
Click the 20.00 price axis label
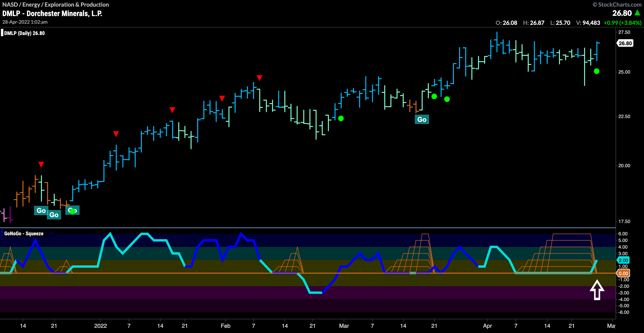click(624, 166)
